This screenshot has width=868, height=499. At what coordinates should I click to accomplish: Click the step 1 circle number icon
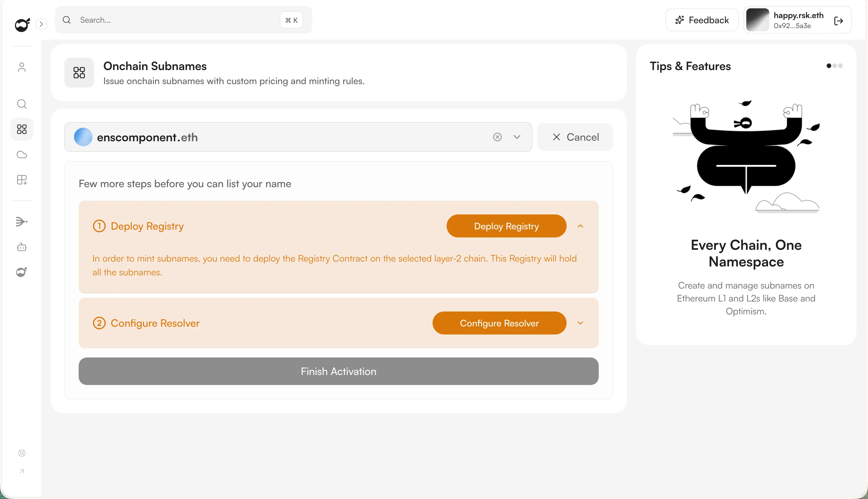click(x=99, y=226)
